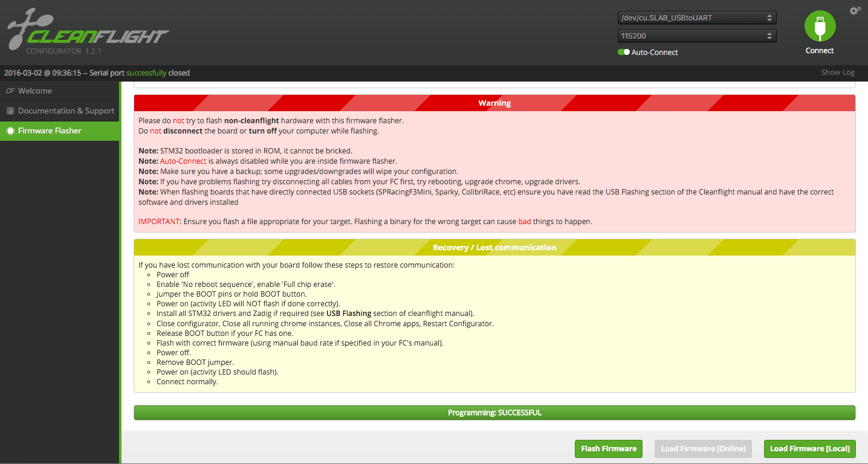
Task: Click the Load Firmware [Local] button
Action: coord(809,449)
